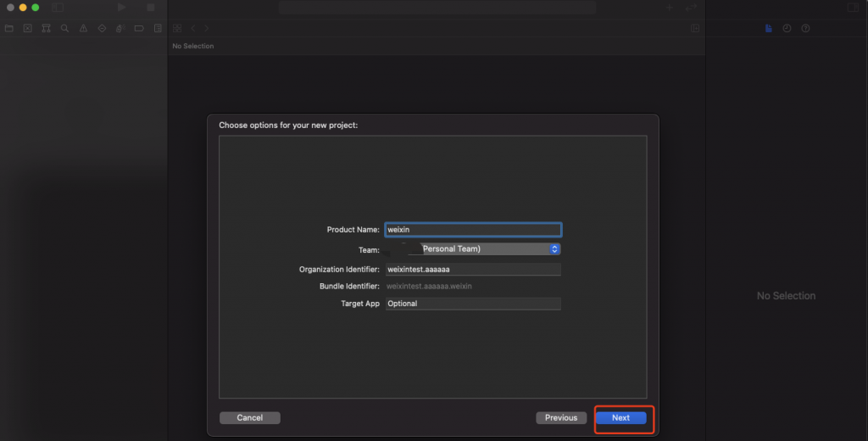Click the Previous button
The width and height of the screenshot is (868, 441).
[x=560, y=418]
